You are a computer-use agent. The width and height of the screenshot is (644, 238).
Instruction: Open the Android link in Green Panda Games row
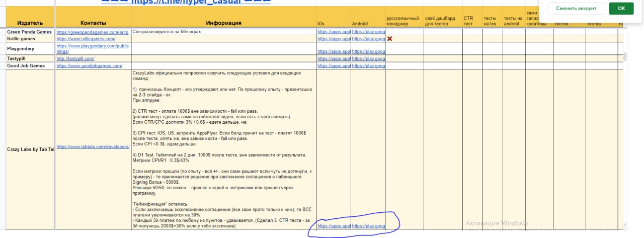point(368,32)
